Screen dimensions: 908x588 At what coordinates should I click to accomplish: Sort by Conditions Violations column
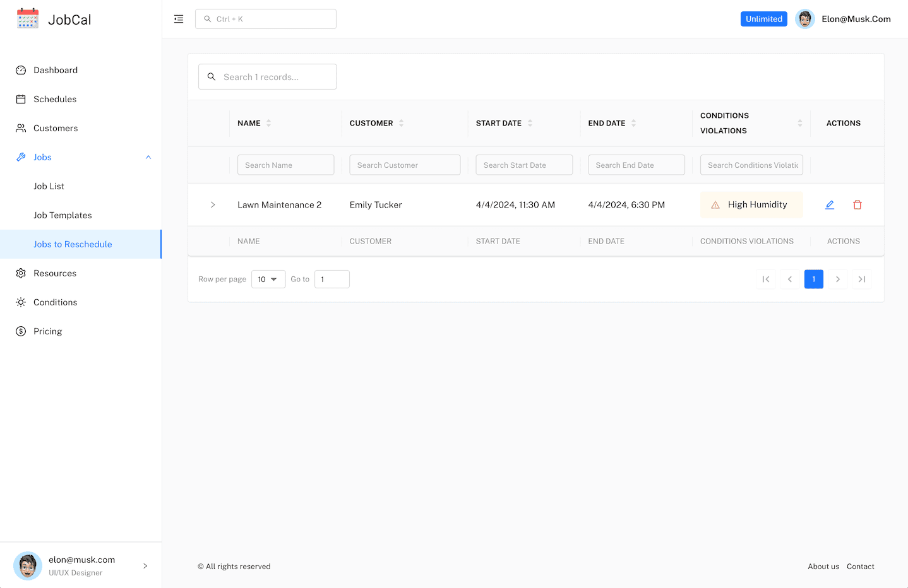point(799,123)
